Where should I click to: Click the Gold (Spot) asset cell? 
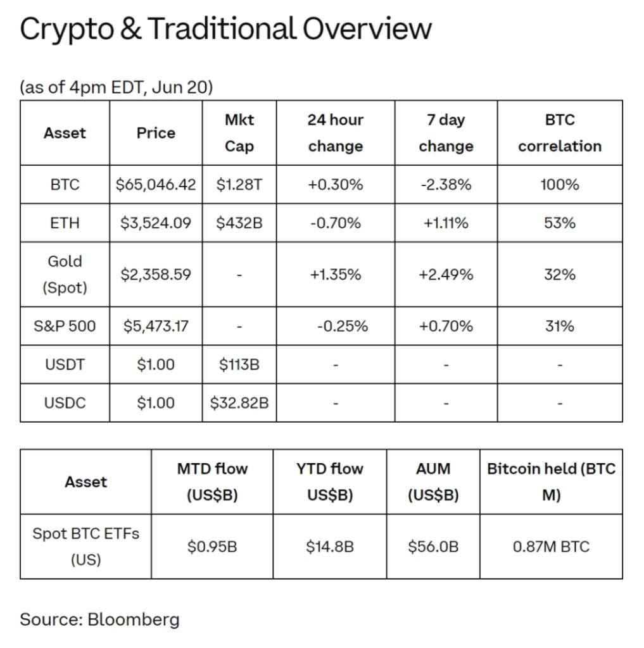[x=65, y=275]
